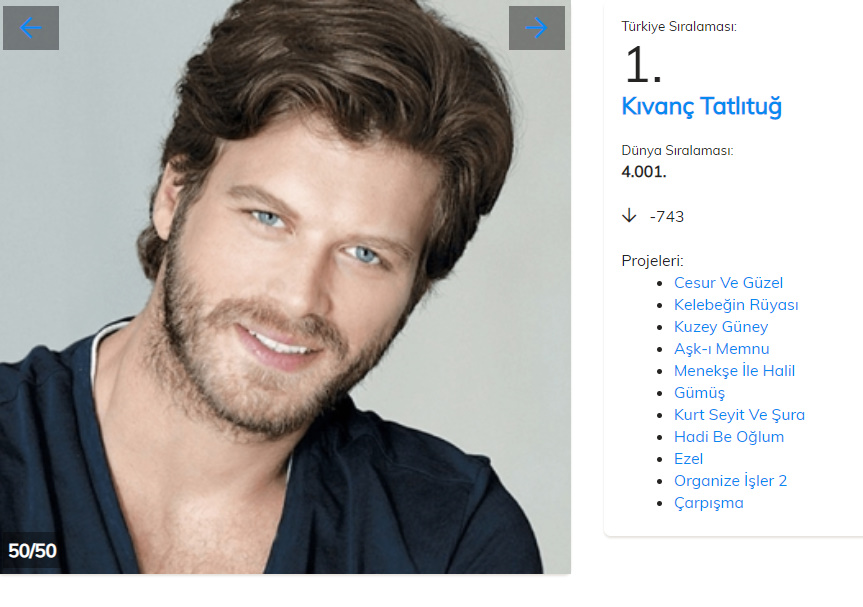Click the actor's main portrait photo
863x607 pixels.
(285, 287)
